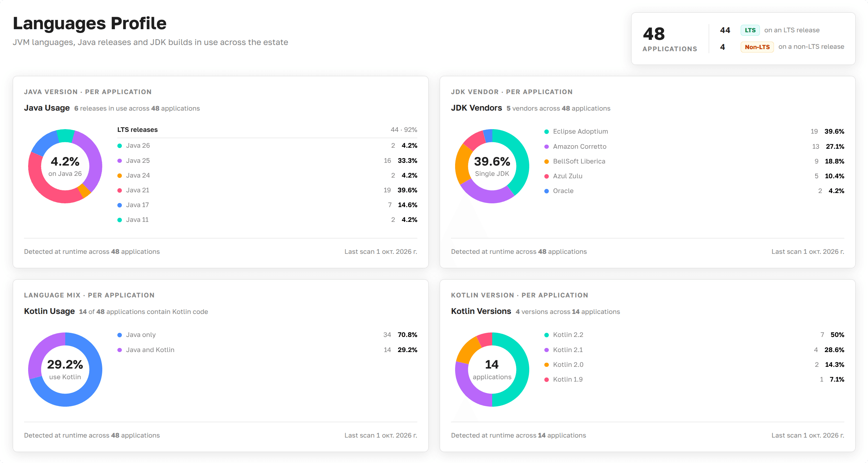Click the Java 24 legend row
The height and width of the screenshot is (463, 868).
(267, 175)
